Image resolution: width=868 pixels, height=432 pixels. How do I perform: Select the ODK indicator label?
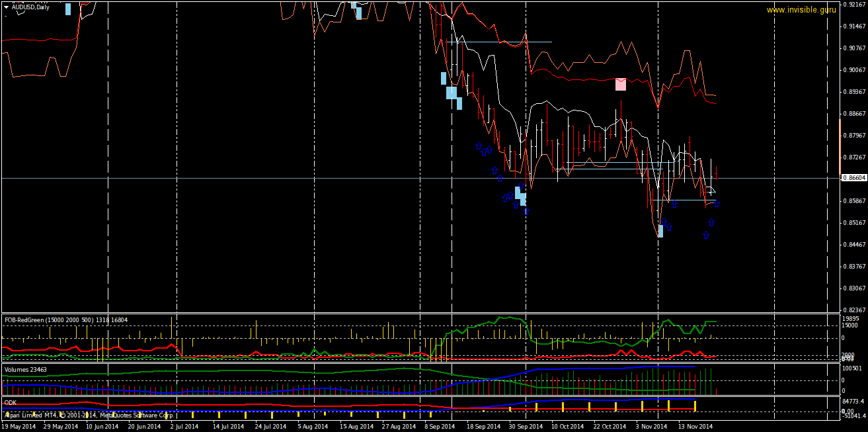(x=11, y=402)
